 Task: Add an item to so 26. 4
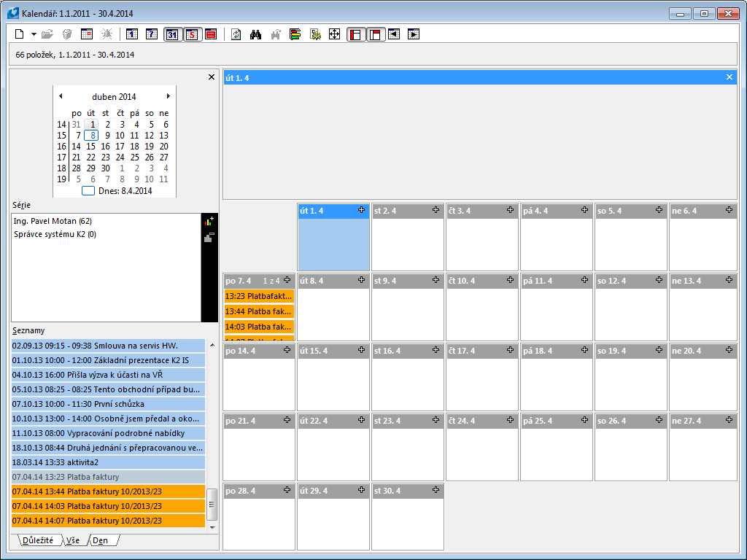click(659, 420)
